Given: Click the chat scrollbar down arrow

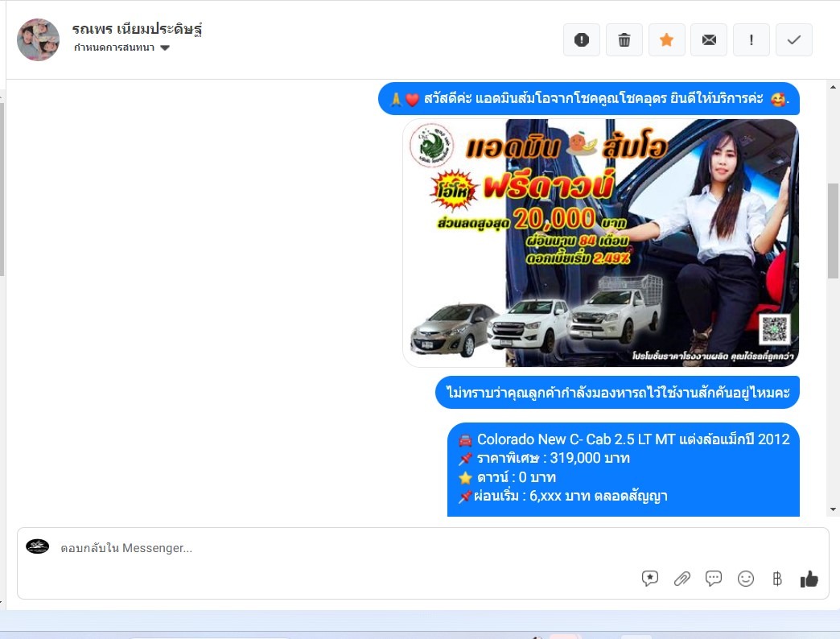Looking at the screenshot, I should (833, 509).
